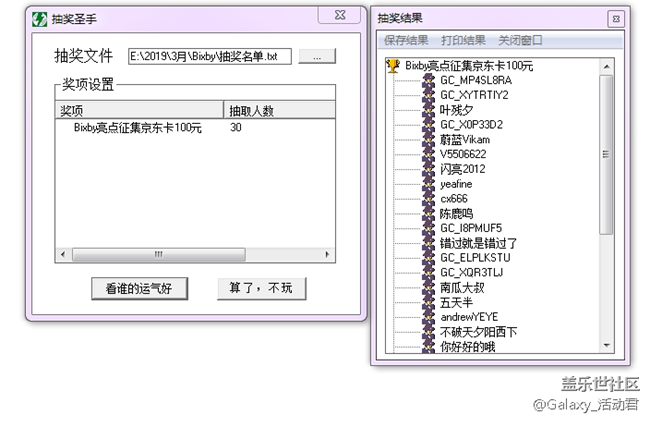Choose 关闭窗口 in the results menu bar

coord(520,40)
